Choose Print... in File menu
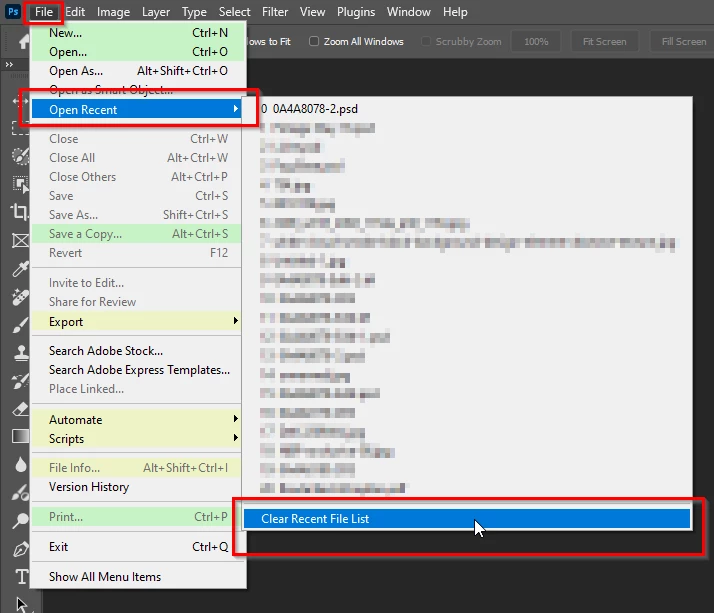 [136, 517]
